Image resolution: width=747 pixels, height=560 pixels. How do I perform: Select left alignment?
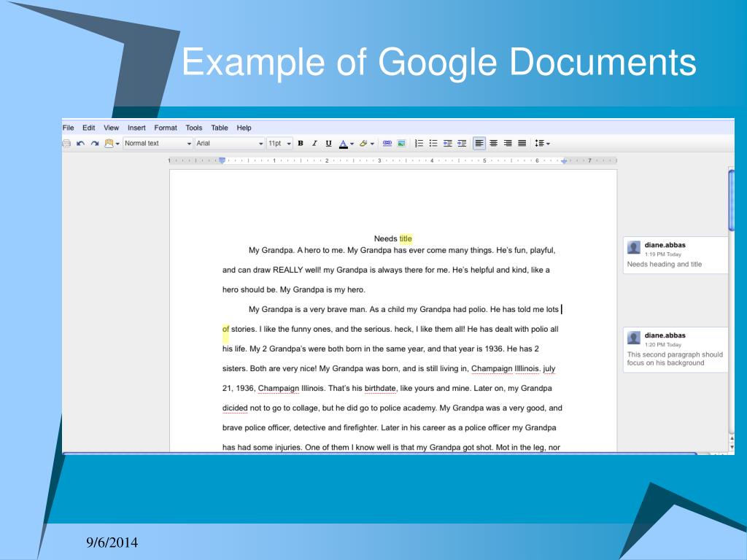(479, 144)
